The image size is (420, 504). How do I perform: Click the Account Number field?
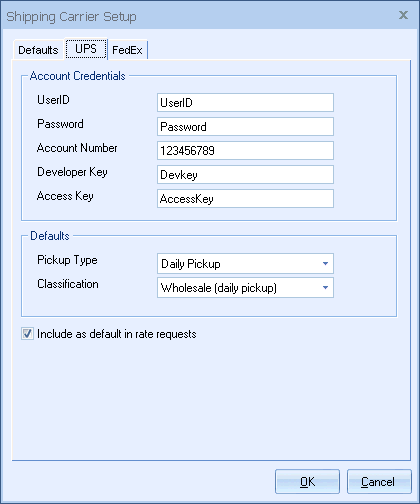click(x=245, y=151)
